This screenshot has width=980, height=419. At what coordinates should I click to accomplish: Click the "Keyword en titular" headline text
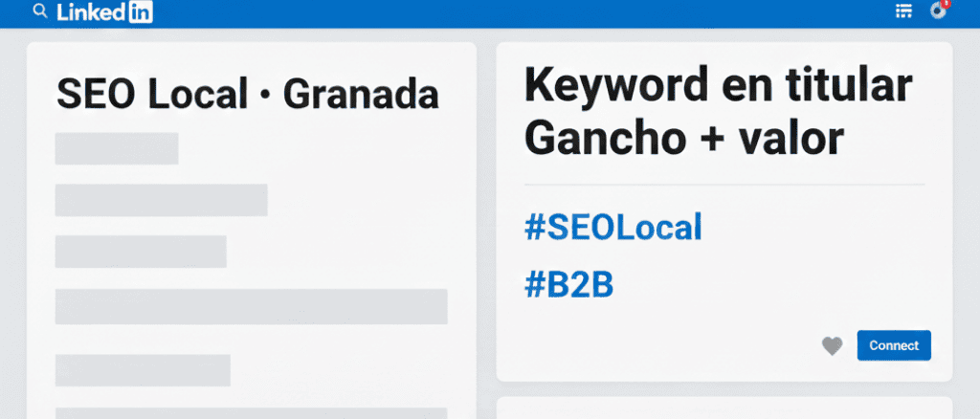[x=718, y=88]
